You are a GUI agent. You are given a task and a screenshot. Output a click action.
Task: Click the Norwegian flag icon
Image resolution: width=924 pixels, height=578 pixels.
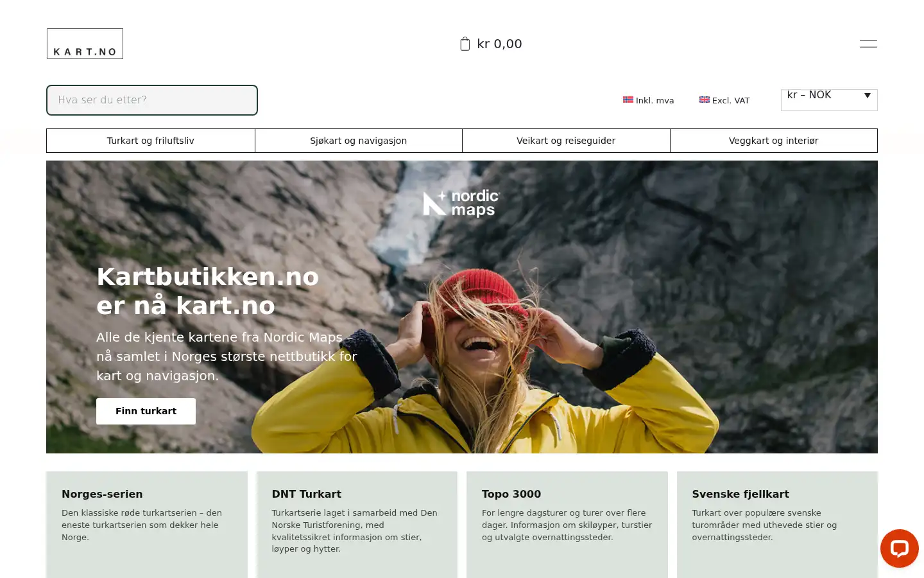pyautogui.click(x=628, y=100)
